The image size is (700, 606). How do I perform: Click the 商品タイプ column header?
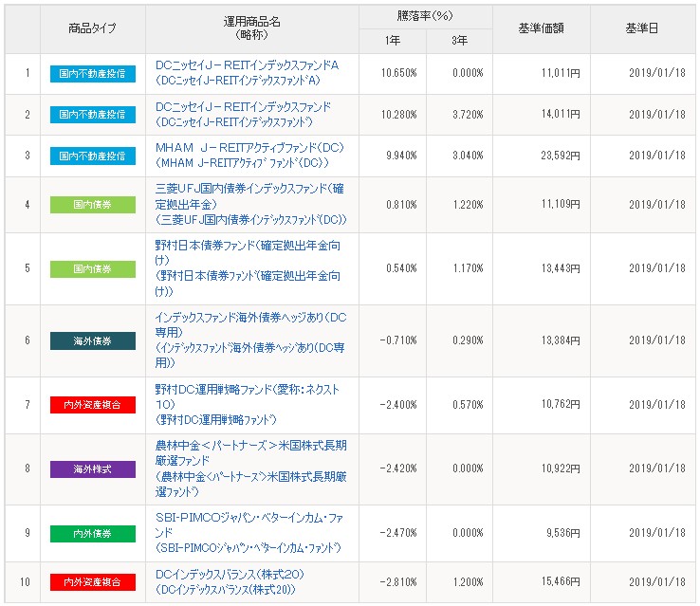(92, 28)
